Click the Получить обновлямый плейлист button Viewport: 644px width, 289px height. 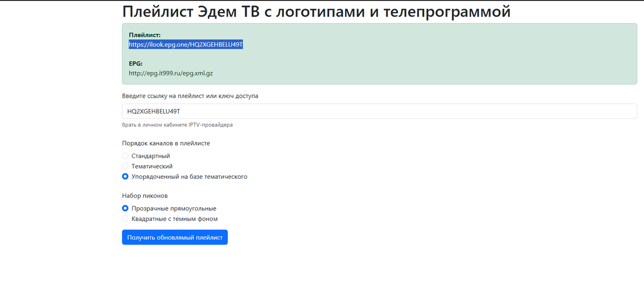175,237
